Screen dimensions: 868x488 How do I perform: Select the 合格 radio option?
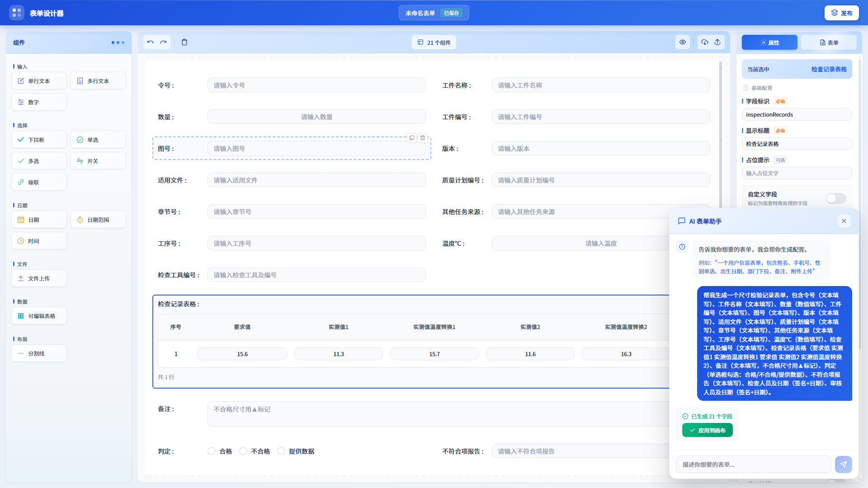(212, 451)
